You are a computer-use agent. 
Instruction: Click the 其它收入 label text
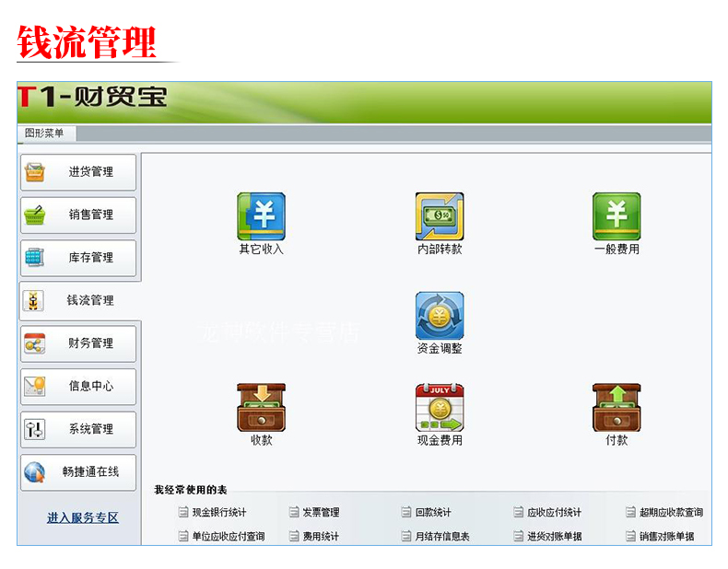[x=261, y=249]
